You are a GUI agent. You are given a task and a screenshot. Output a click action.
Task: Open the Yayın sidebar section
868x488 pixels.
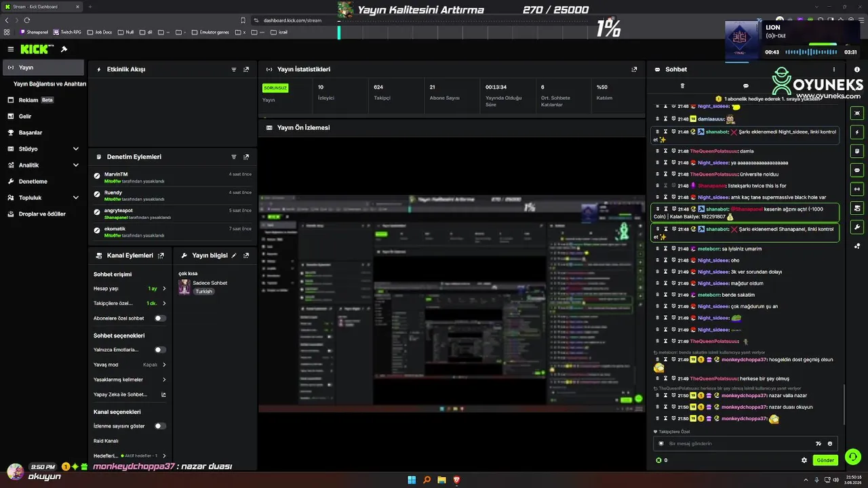click(43, 68)
